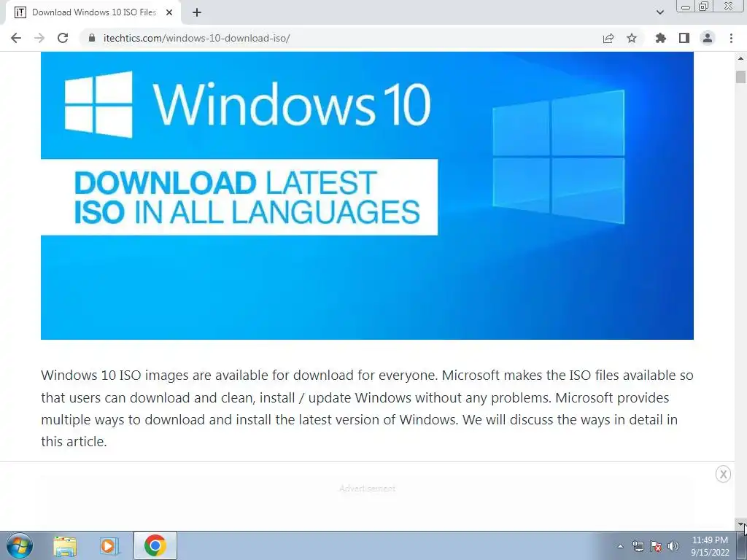Screen dimensions: 747x560
Task: Open a new browser tab
Action: point(197,13)
